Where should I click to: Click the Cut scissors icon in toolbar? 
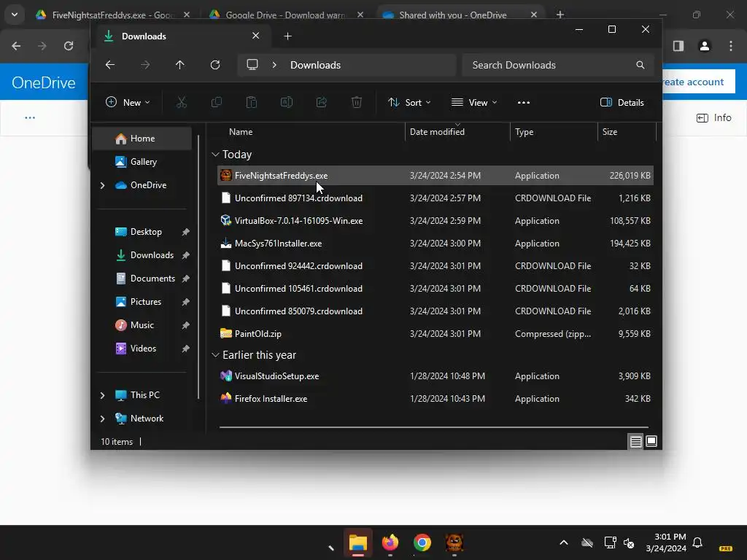pyautogui.click(x=182, y=102)
